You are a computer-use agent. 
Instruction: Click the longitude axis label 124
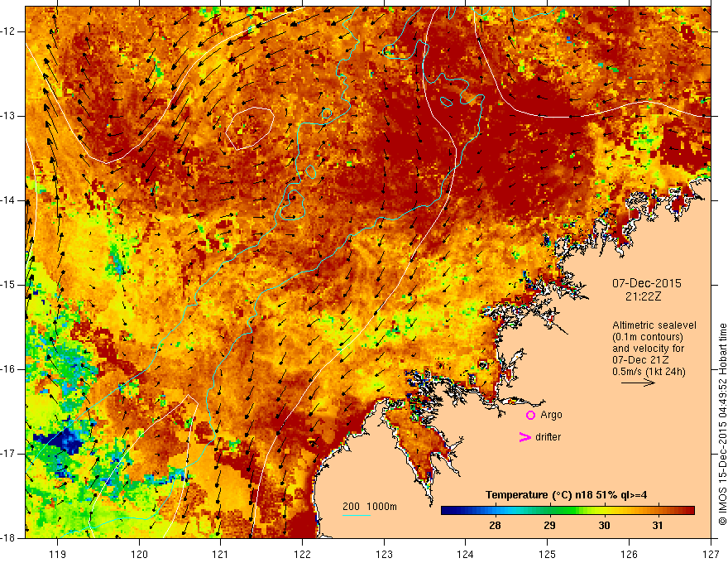click(466, 554)
